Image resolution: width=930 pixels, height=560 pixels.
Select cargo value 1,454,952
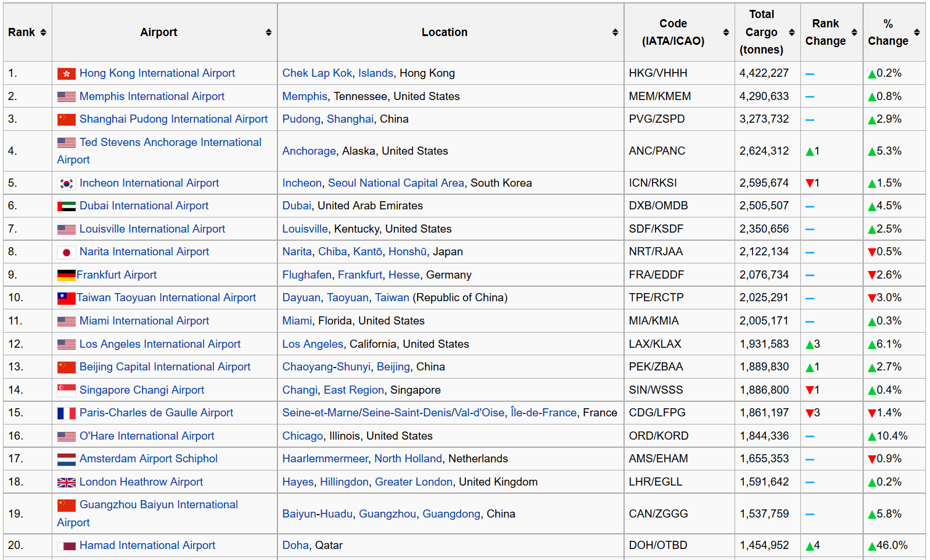tap(764, 545)
